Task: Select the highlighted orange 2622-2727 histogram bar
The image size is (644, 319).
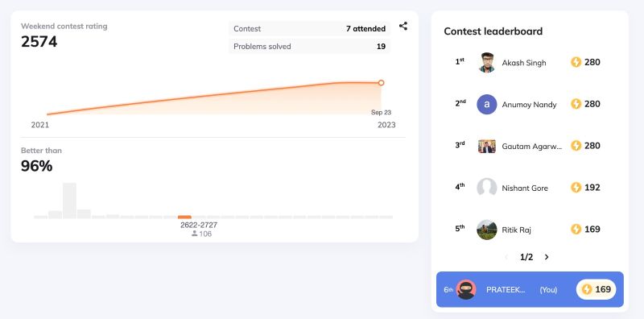Action: pos(184,217)
